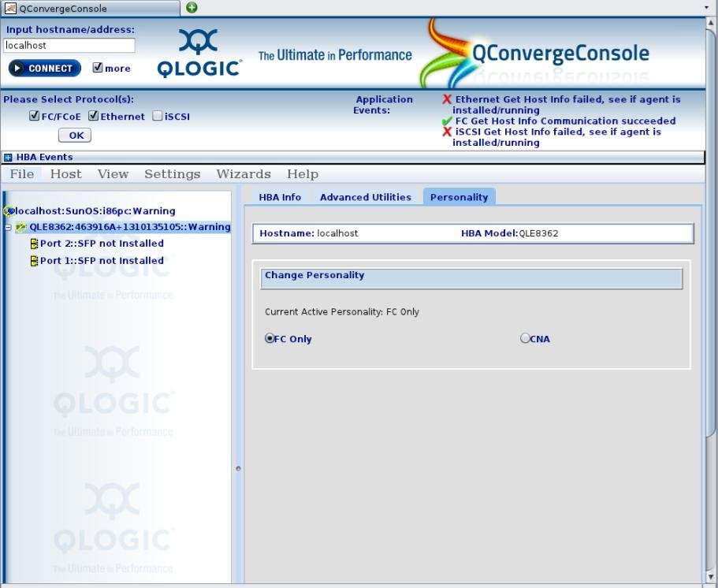Expand the HBA Events plus icon
This screenshot has width=718, height=588.
coord(8,158)
